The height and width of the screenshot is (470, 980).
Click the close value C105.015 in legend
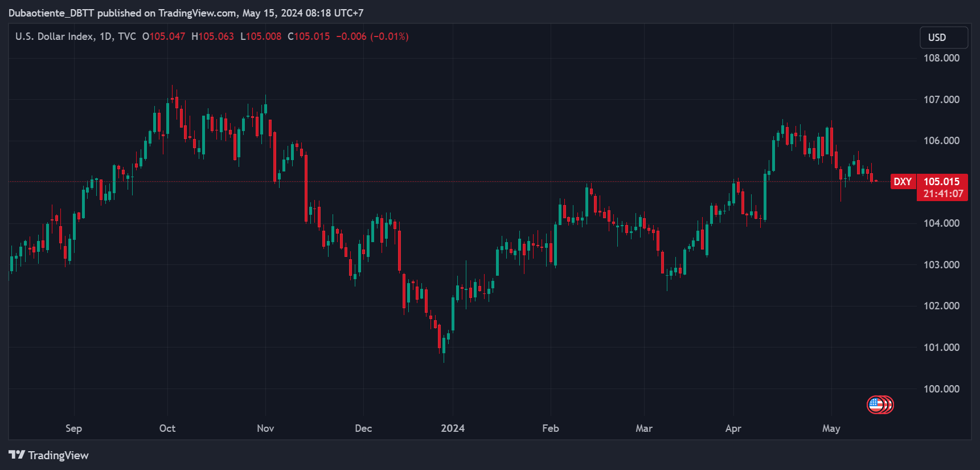click(309, 36)
